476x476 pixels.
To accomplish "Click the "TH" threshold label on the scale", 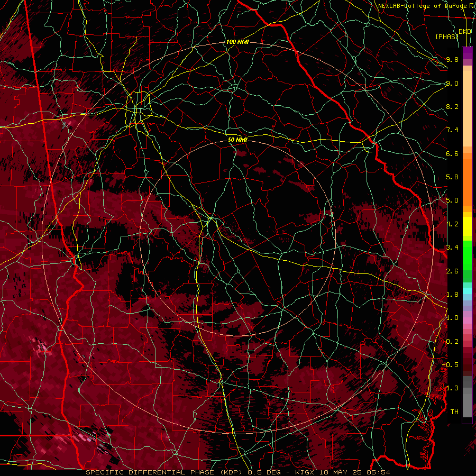I will pos(454,412).
